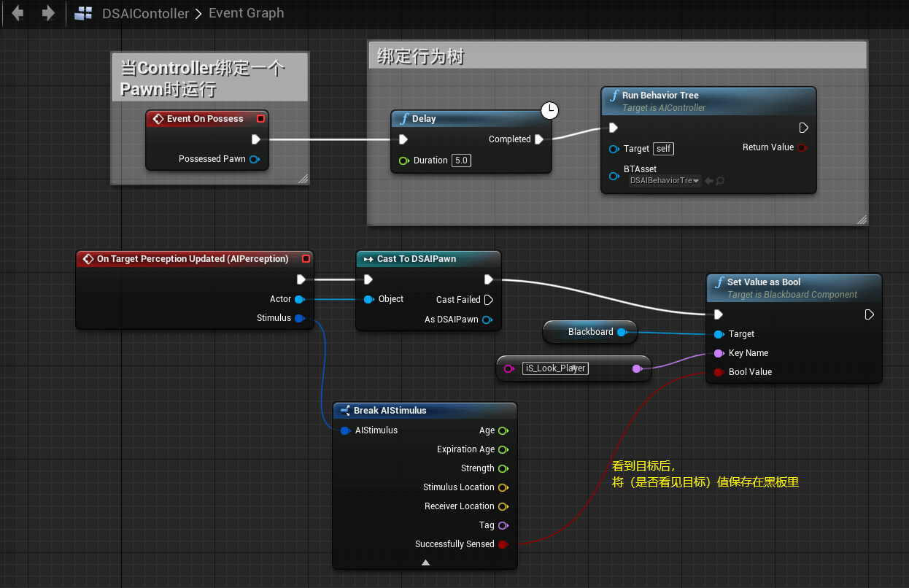Click the Cast Failed exec pin
909x588 pixels.
tap(489, 300)
